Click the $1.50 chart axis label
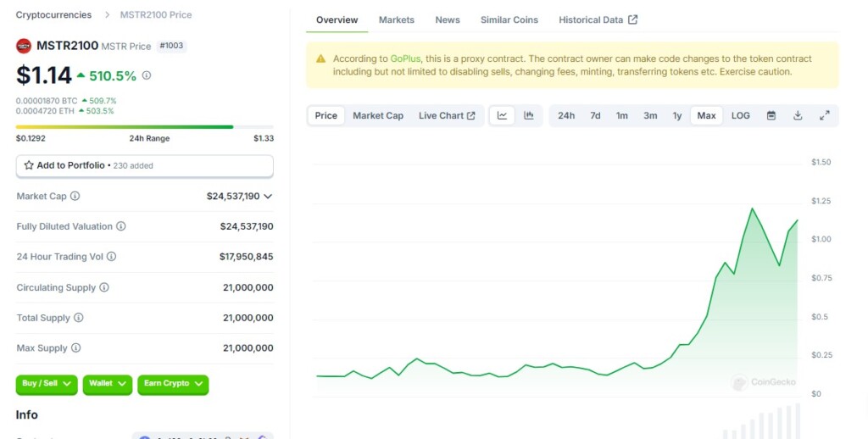Image resolution: width=868 pixels, height=439 pixels. pos(821,162)
